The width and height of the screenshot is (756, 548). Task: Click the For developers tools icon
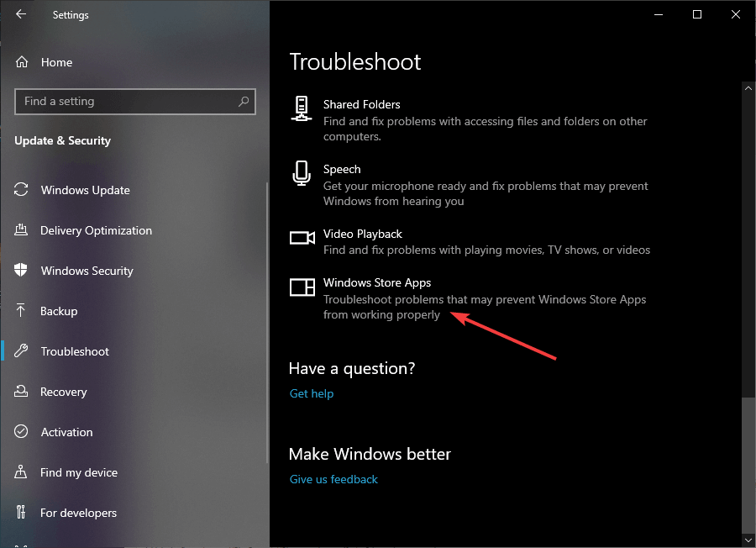coord(21,512)
